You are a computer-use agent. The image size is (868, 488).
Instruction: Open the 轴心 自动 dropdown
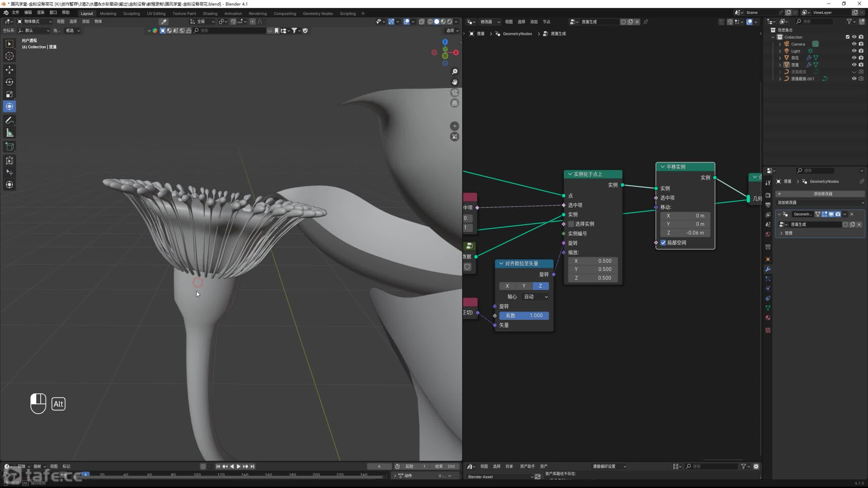tap(535, 297)
